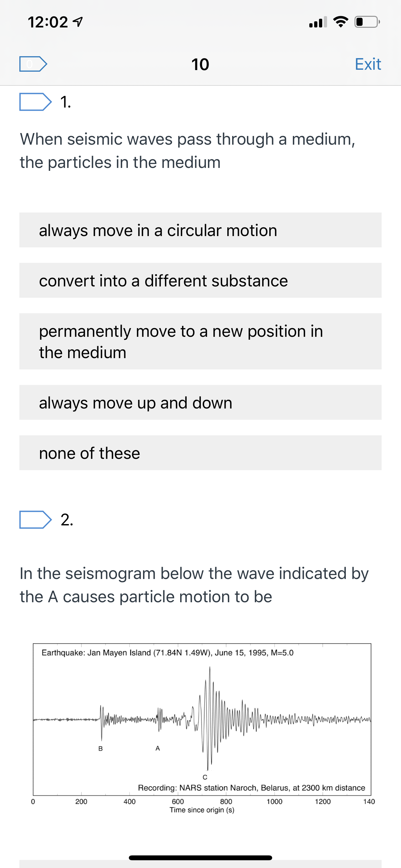Pick 'permanently move to a new position'

(200, 341)
